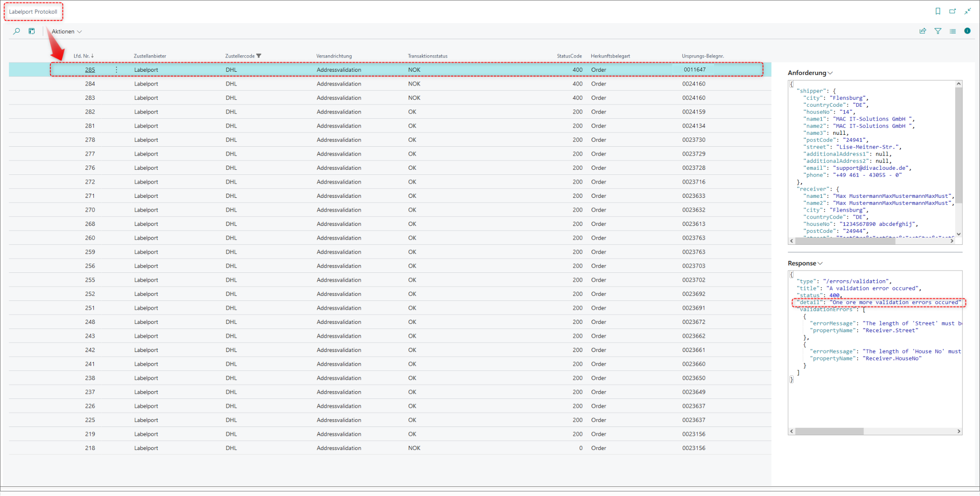Toggle the FactBox info icon
This screenshot has width=980, height=496.
point(967,31)
